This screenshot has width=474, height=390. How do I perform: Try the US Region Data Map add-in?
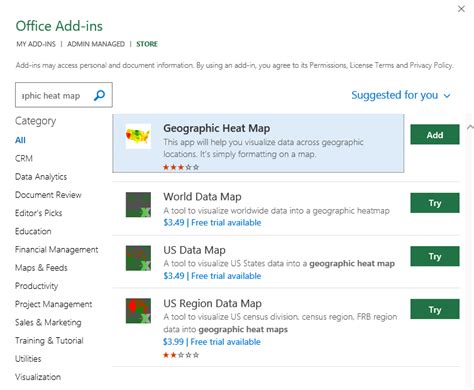point(435,309)
